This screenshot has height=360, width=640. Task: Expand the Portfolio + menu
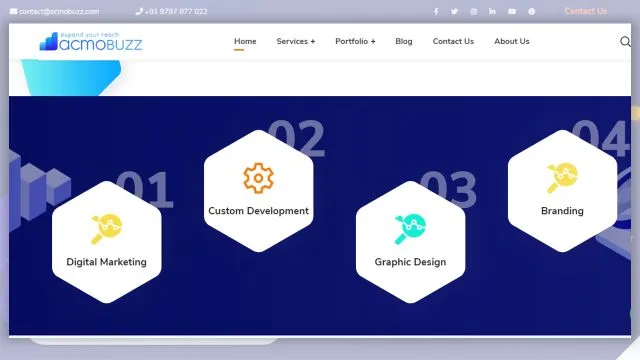355,41
